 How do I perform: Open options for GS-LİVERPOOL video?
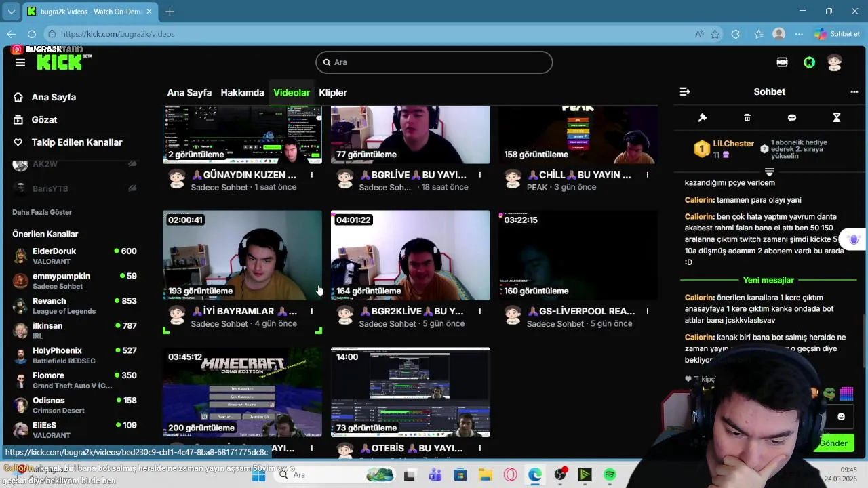tap(648, 311)
